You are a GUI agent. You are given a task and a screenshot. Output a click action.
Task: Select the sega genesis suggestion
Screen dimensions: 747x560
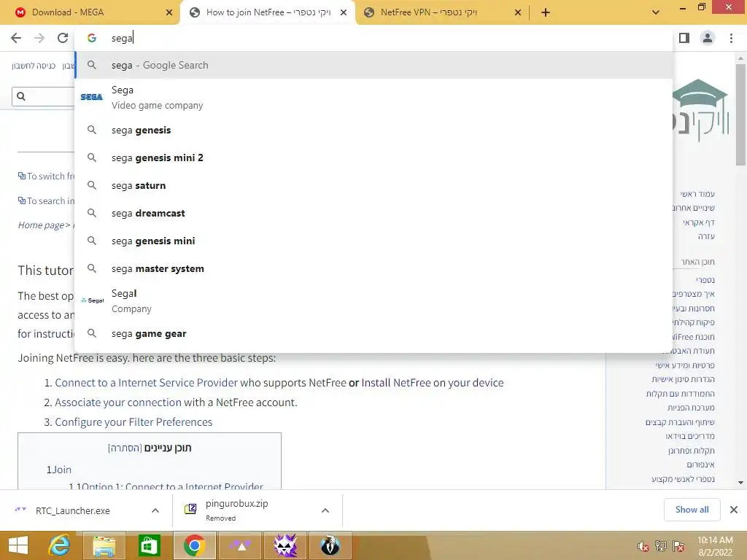click(x=374, y=130)
